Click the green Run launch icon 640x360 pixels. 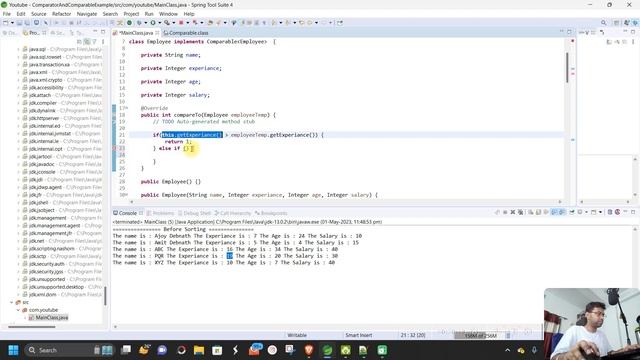(x=153, y=23)
